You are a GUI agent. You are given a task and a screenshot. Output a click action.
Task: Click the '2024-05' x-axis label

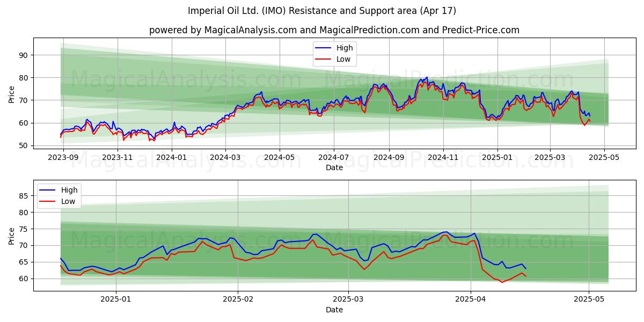click(x=280, y=158)
